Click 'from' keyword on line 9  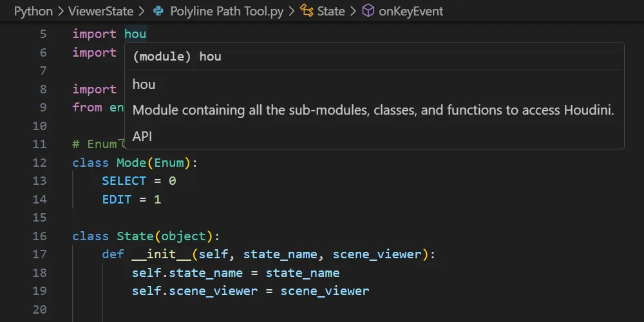click(x=87, y=108)
